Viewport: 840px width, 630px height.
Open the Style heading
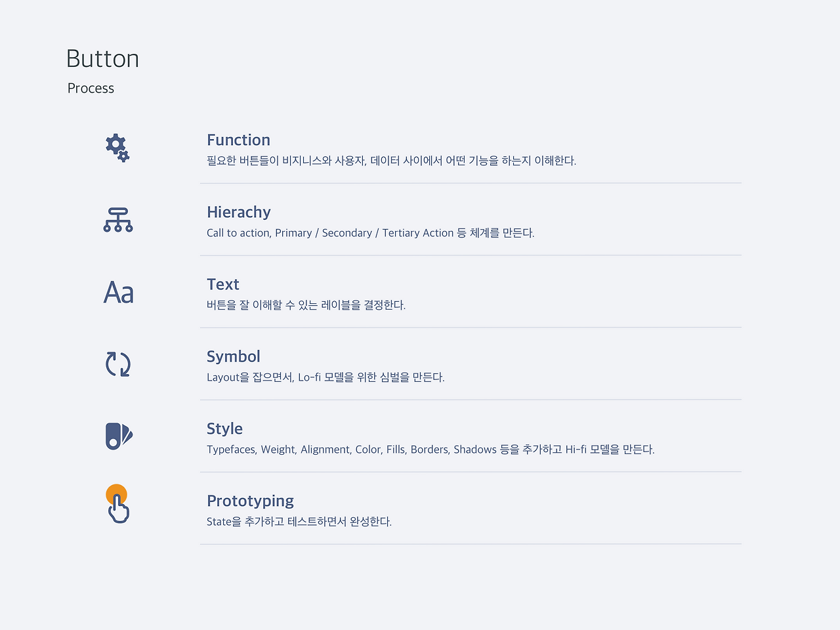pos(224,429)
